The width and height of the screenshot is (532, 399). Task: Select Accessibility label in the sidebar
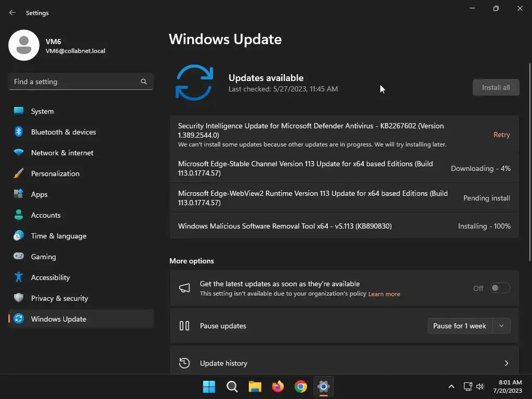point(50,277)
